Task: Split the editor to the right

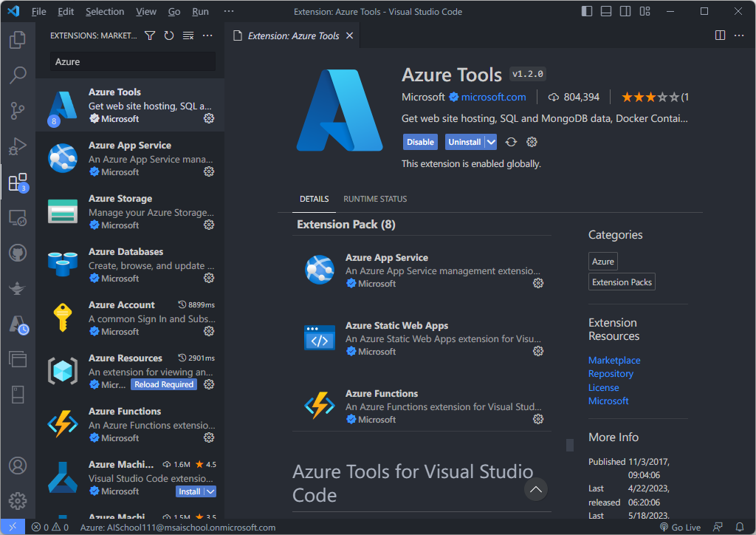Action: [720, 35]
